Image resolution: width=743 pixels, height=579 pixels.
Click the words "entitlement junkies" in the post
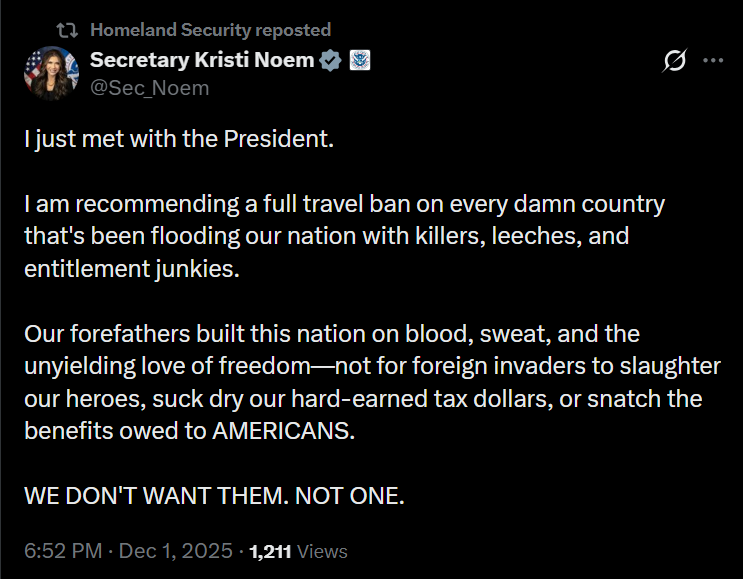click(132, 270)
